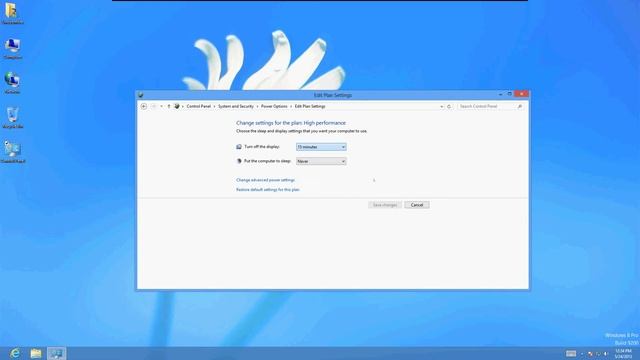Maximize the Edit Plan Settings window
640x360 pixels.
(509, 94)
